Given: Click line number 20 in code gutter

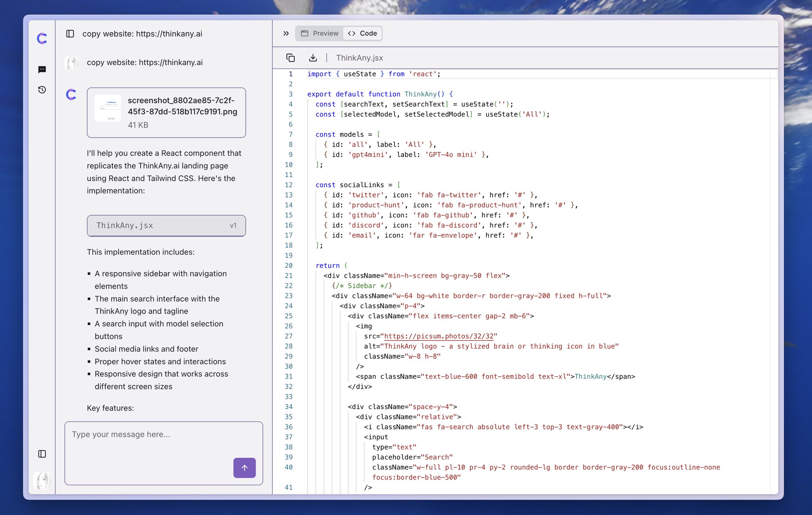Looking at the screenshot, I should pyautogui.click(x=289, y=266).
